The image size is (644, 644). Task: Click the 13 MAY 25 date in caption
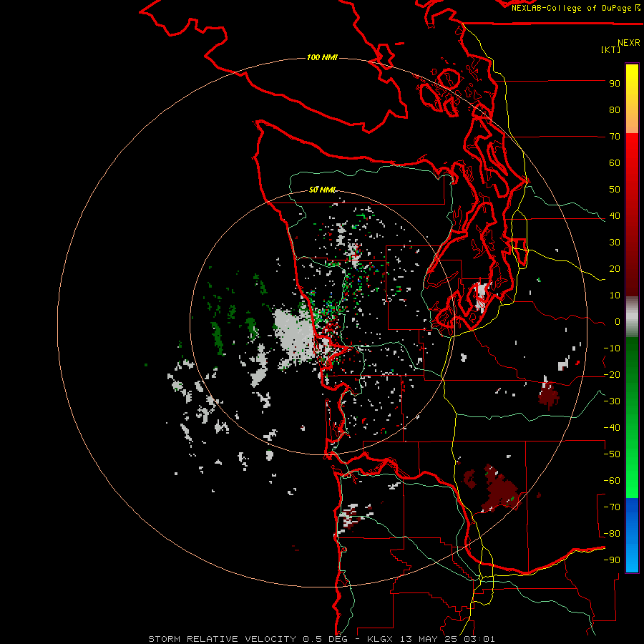coord(430,639)
